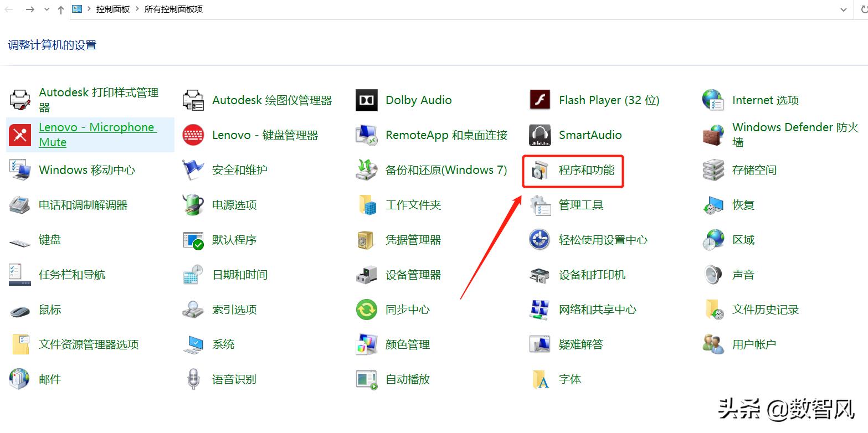Click the 恢复 recovery icon

point(713,205)
